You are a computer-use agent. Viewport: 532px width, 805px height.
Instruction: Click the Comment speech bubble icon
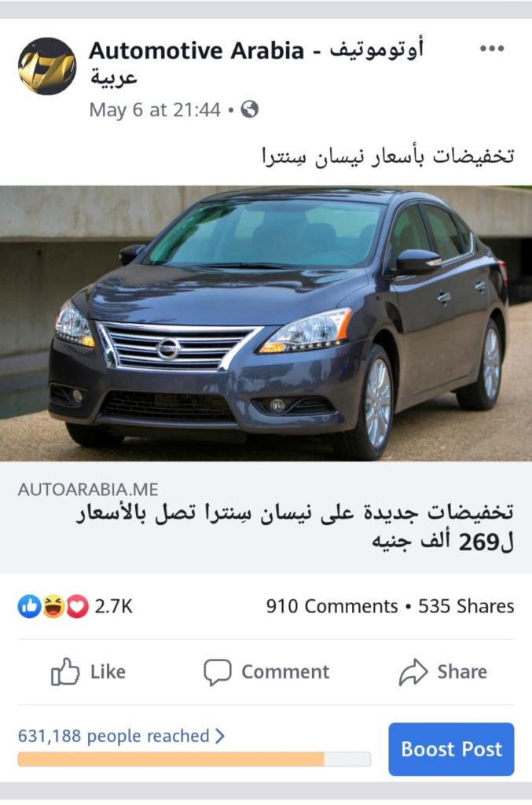[x=218, y=672]
